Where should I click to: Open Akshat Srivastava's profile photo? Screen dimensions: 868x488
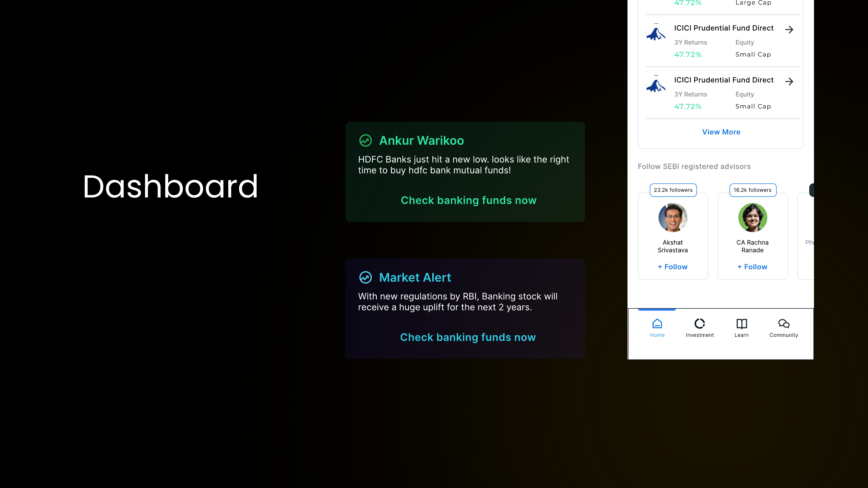tap(673, 218)
